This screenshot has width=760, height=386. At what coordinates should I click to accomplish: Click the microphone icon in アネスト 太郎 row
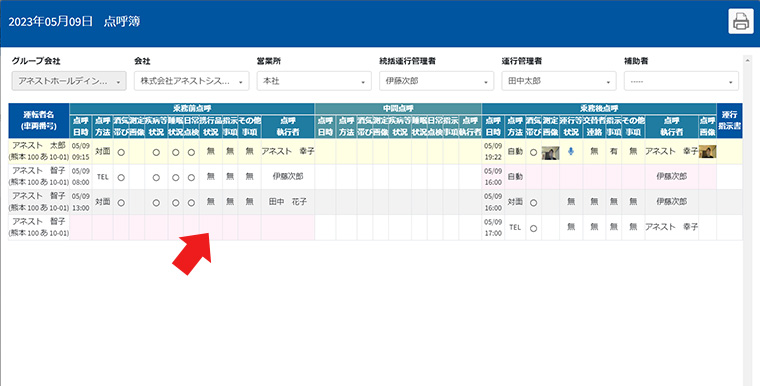point(570,151)
